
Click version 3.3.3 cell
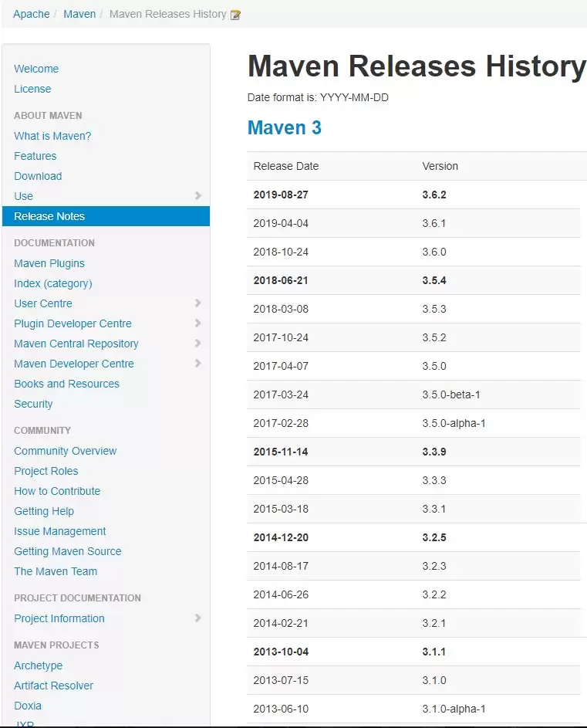pyautogui.click(x=434, y=480)
